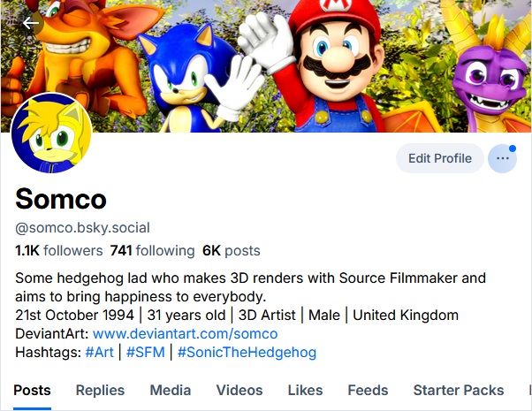
Task: Switch to the Replies tab
Action: pos(100,390)
